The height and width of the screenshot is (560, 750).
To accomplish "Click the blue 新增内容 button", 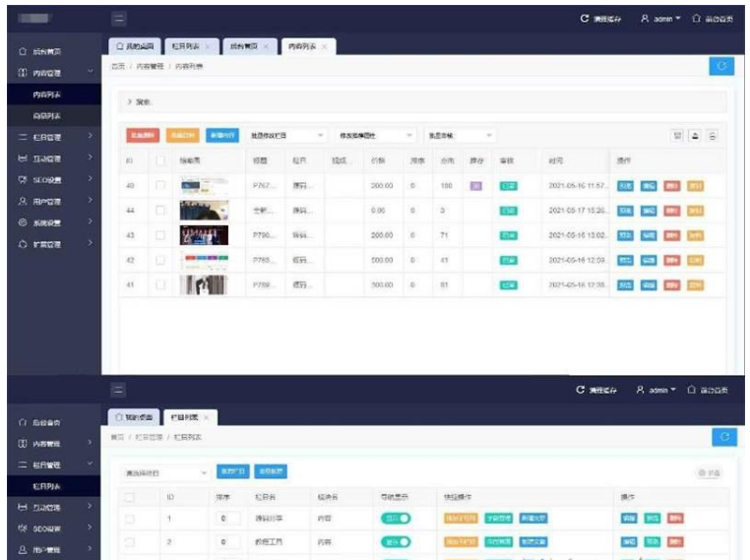I will (x=221, y=135).
